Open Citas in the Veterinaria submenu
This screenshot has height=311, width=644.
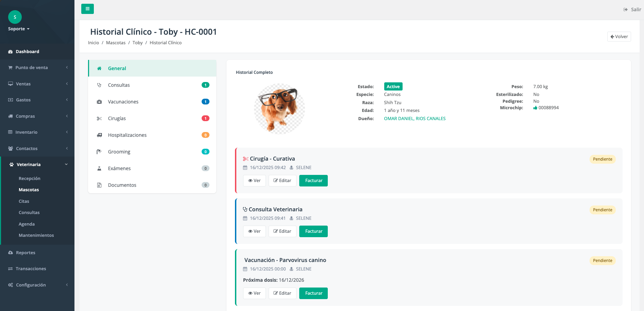(24, 201)
